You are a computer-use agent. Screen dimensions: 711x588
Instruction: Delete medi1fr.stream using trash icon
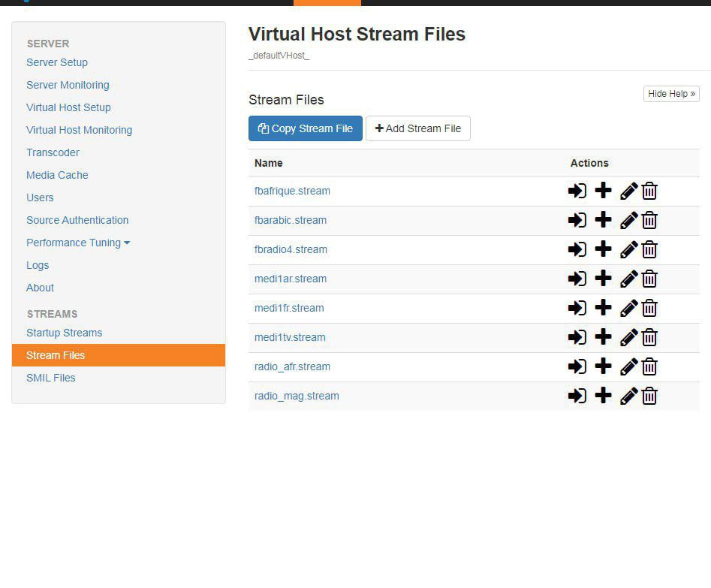click(x=649, y=308)
